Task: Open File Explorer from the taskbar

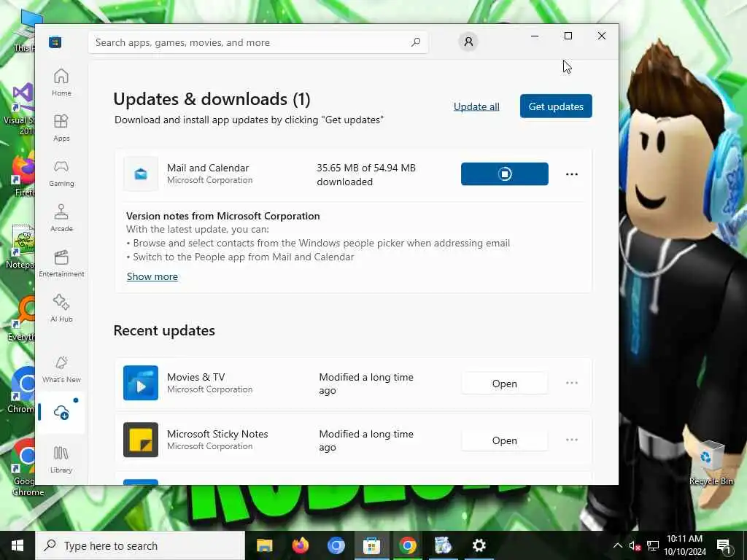Action: (264, 545)
